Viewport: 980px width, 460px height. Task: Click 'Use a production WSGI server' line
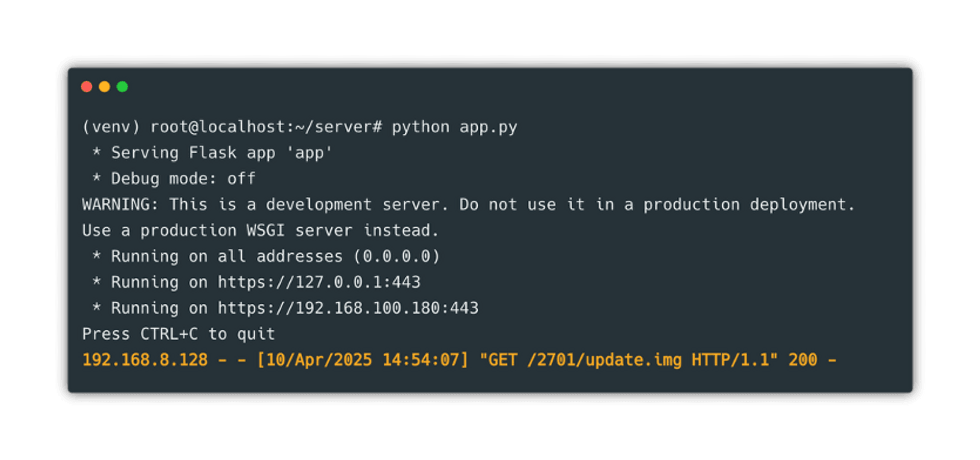[x=260, y=231]
